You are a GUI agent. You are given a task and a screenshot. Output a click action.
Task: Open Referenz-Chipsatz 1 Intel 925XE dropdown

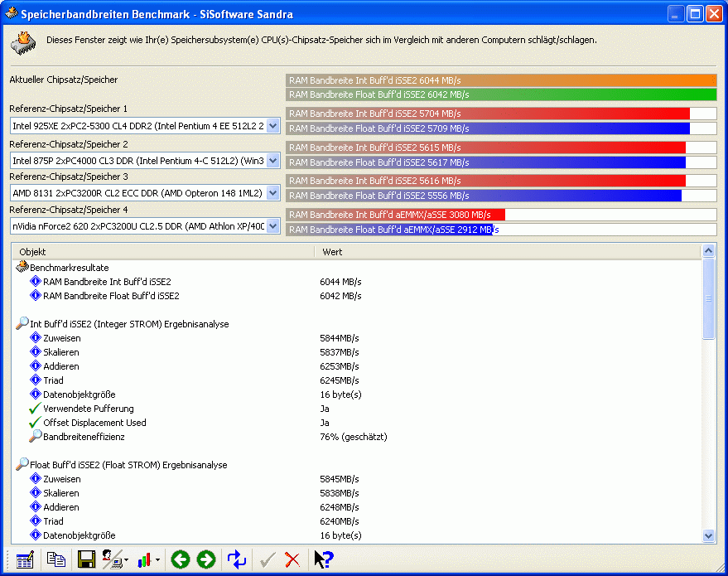pos(273,126)
